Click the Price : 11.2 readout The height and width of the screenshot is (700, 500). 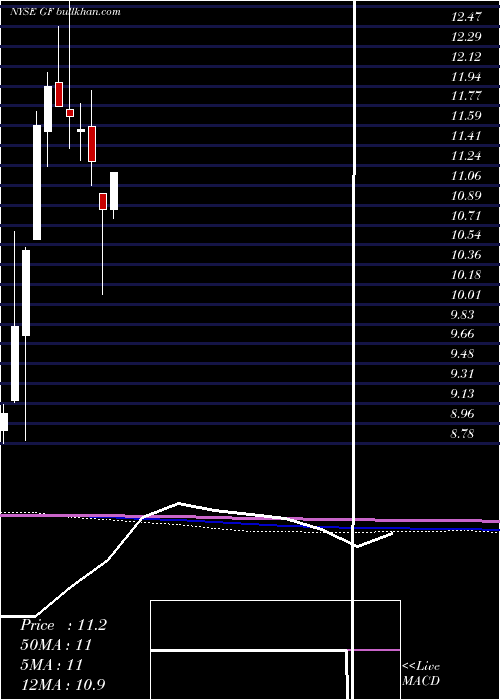point(63,625)
